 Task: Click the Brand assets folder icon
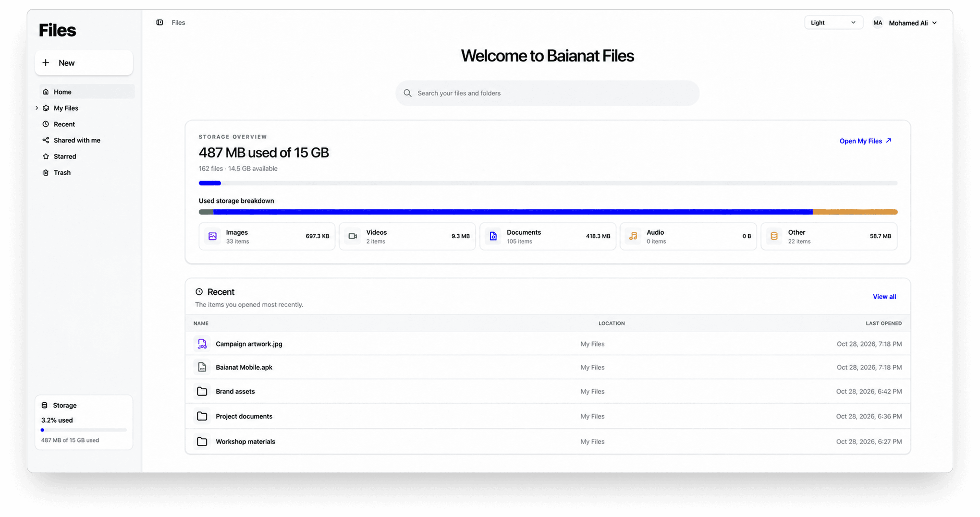[x=202, y=391]
